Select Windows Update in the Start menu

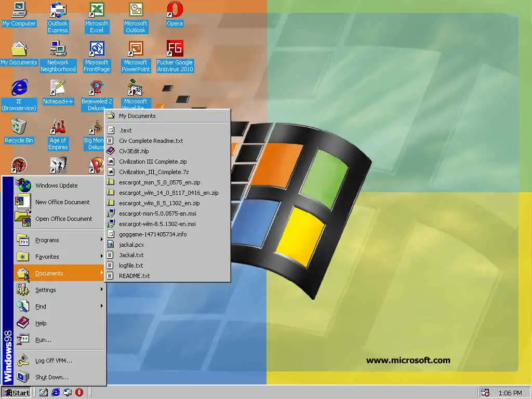tap(59, 185)
